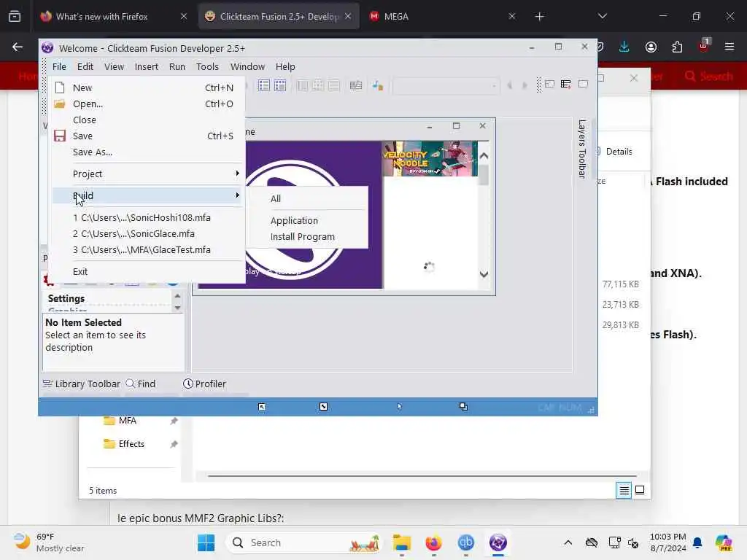Click the welcome page scroll up arrow

click(x=484, y=156)
